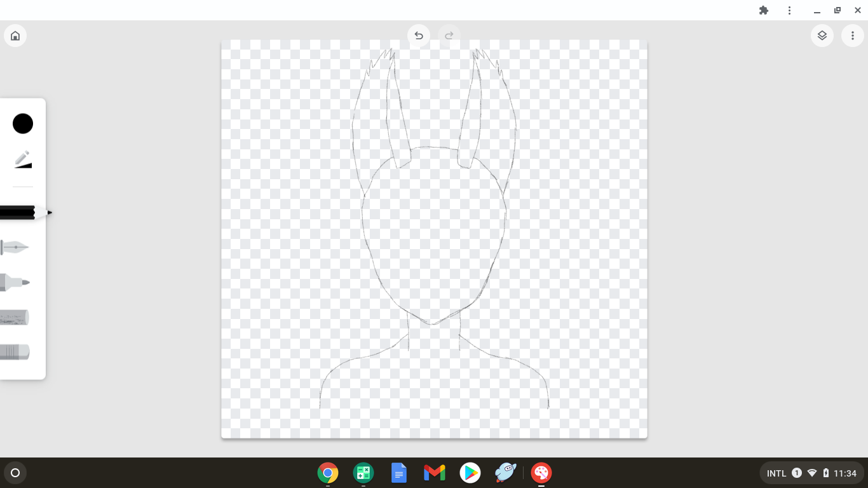
Task: Choose the ink pen tool
Action: point(15,247)
